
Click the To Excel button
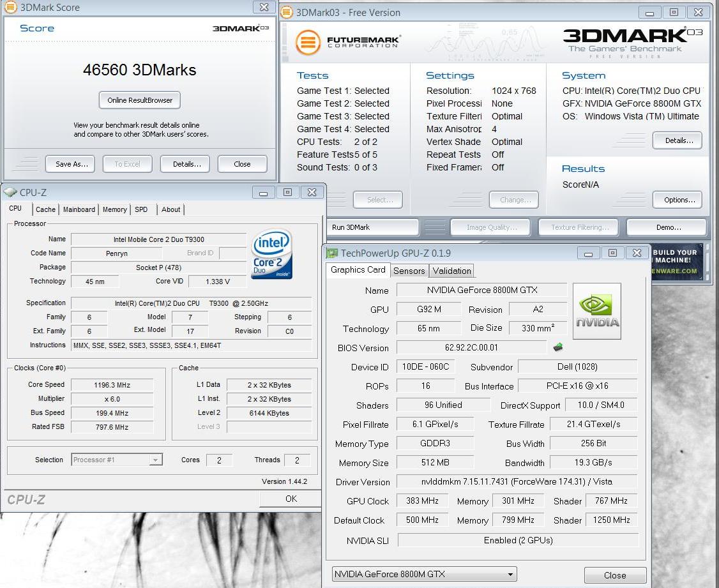click(128, 164)
